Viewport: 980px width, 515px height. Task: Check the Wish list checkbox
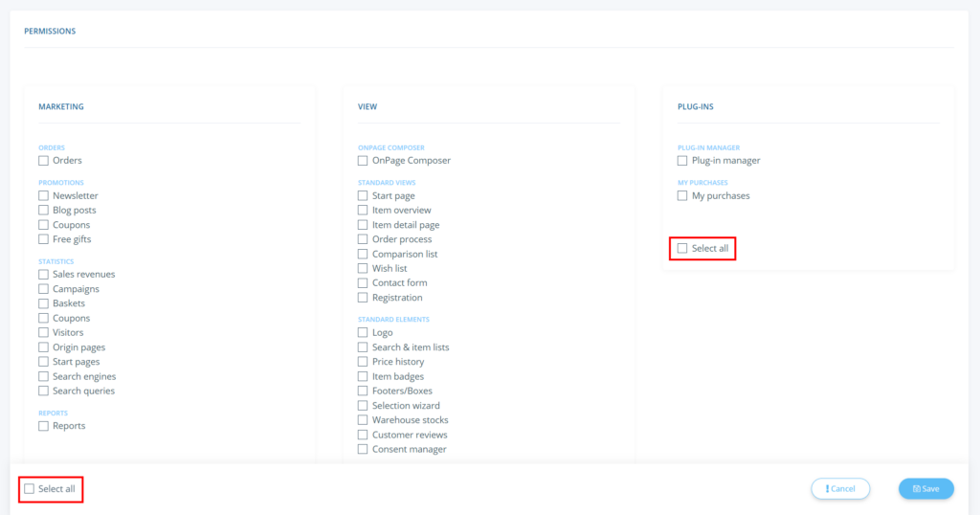[363, 268]
